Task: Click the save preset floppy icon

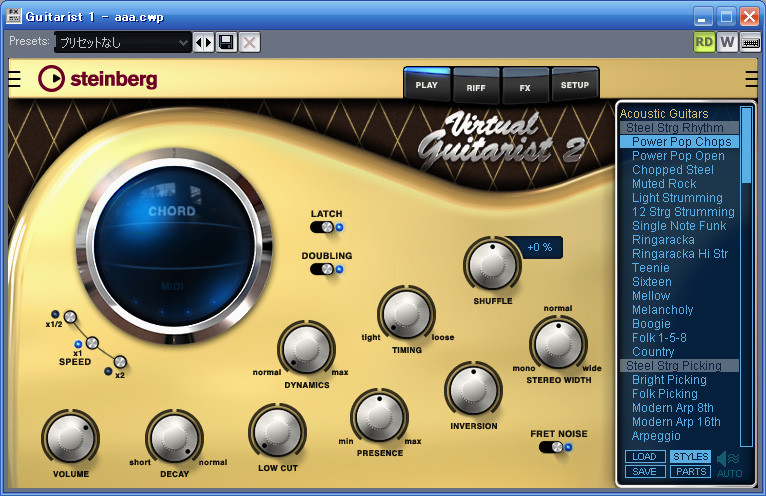Action: 226,43
